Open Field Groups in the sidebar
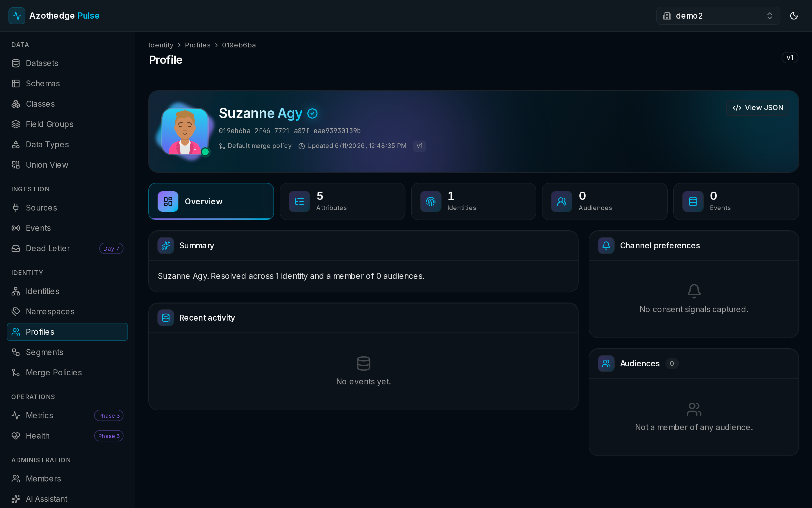 [67, 124]
